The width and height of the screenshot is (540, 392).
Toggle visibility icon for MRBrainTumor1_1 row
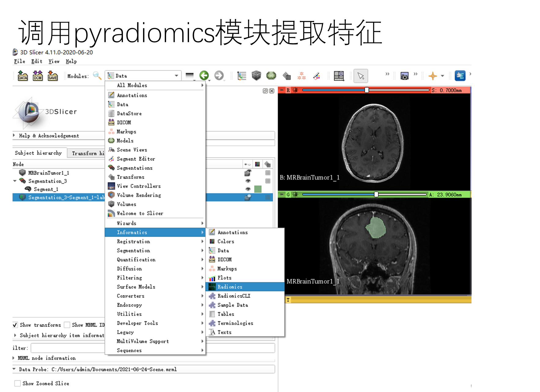248,173
